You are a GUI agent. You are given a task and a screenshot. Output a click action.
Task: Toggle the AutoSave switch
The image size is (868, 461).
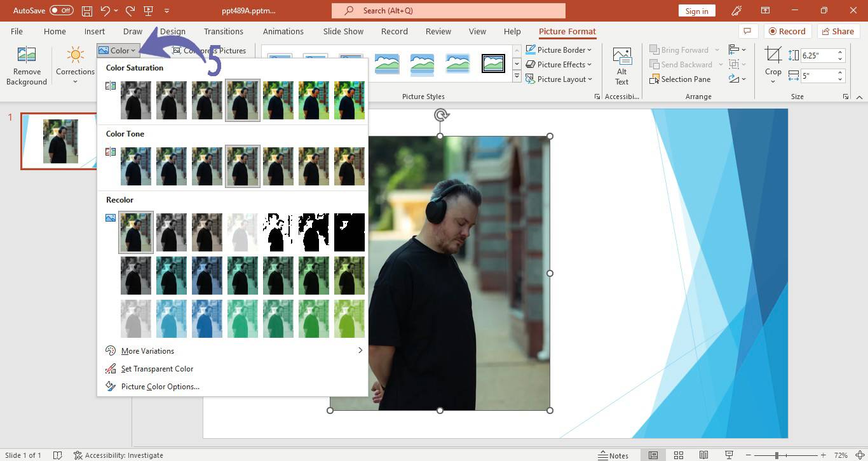pyautogui.click(x=61, y=11)
